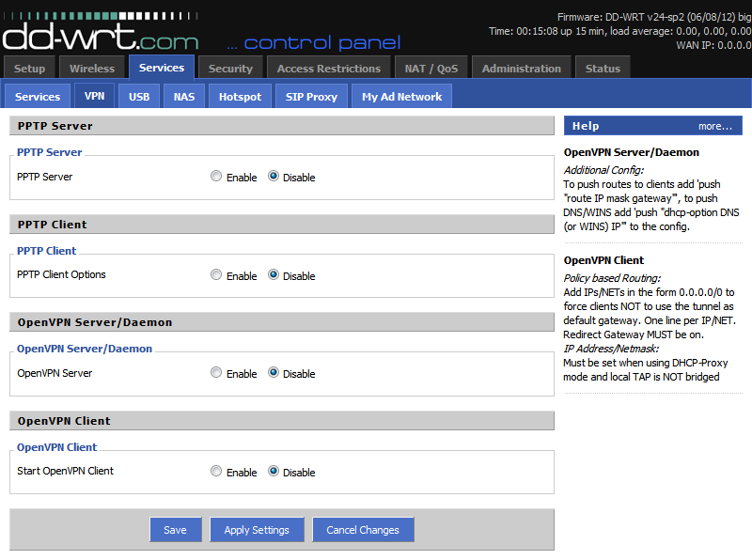Click the blue 'OpenVPN Client' fieldset legend
Viewport: 752px width, 560px height.
pos(56,447)
